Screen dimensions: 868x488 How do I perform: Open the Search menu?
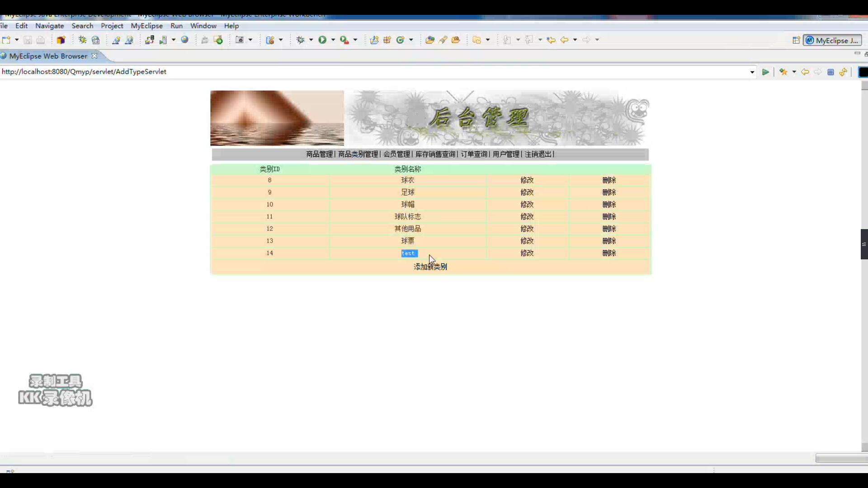(82, 26)
